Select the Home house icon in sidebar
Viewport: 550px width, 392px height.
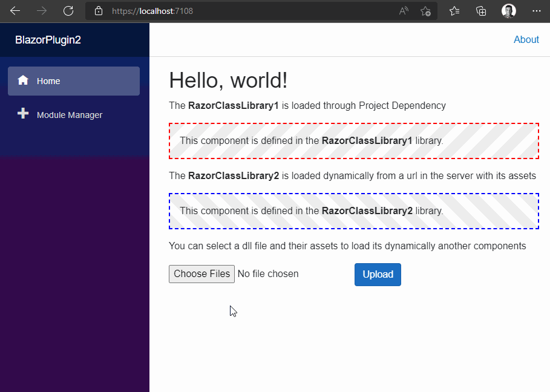click(22, 80)
